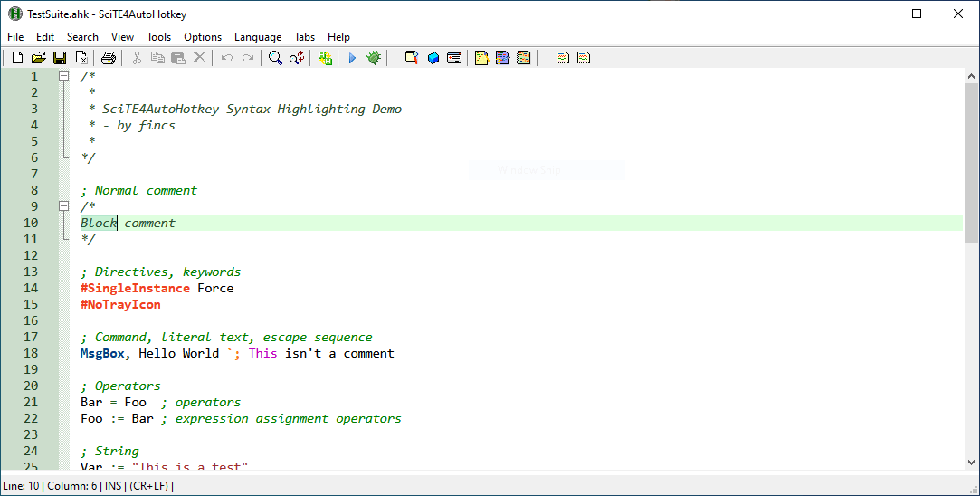Click the pink word 'This' on line 18
This screenshot has width=980, height=496.
pos(262,353)
